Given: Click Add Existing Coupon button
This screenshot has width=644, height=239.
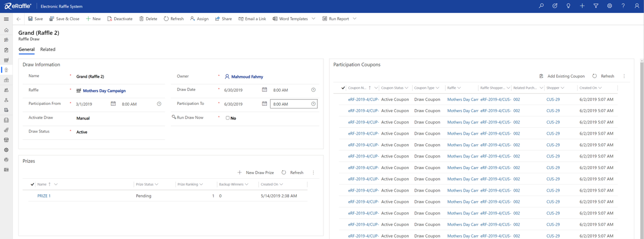Looking at the screenshot, I should tap(562, 76).
